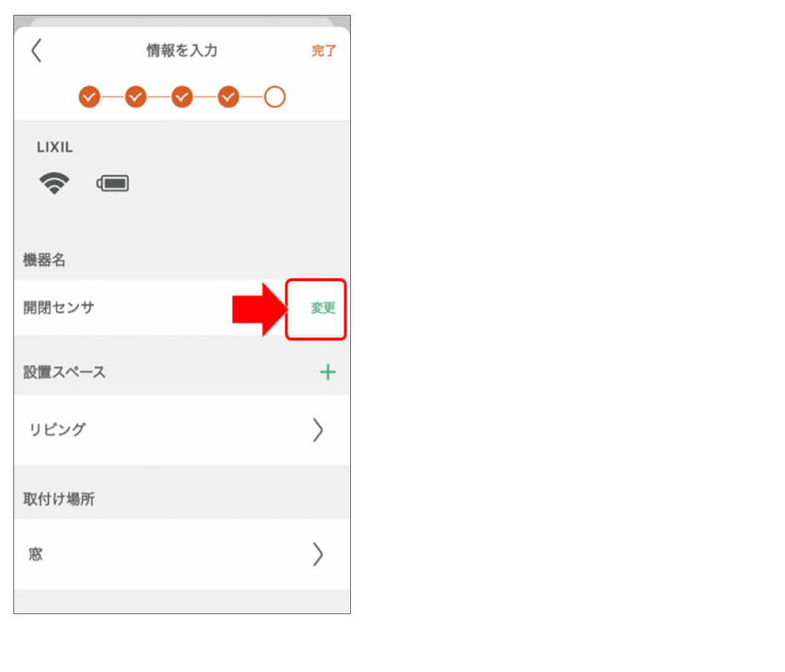Click second completed step checkmark
This screenshot has width=785, height=672.
click(136, 97)
